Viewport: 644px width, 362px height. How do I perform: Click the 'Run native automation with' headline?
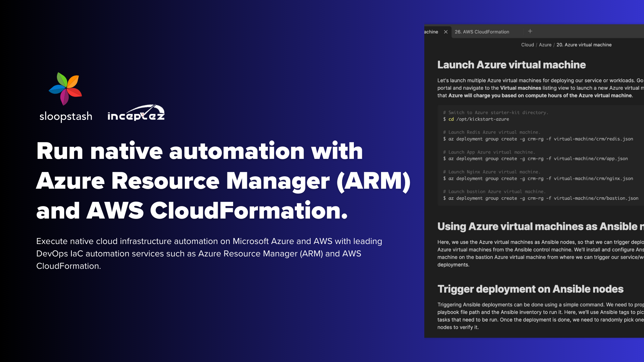point(200,151)
